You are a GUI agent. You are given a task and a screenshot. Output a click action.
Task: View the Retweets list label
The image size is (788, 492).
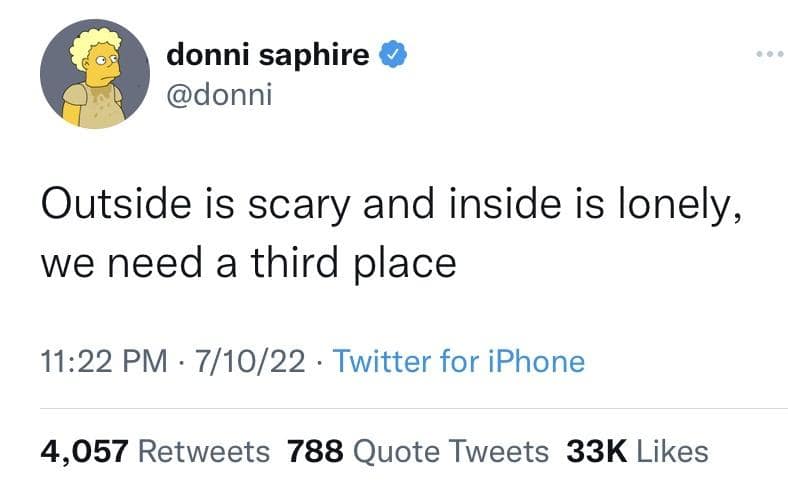tap(203, 451)
